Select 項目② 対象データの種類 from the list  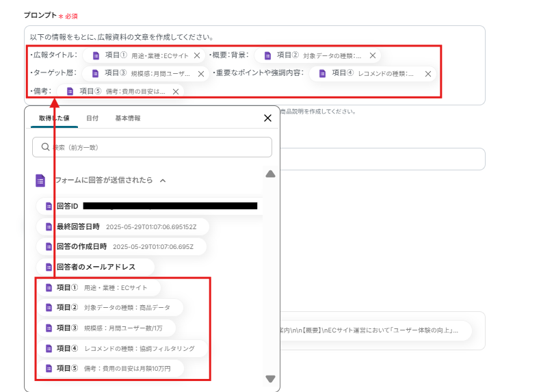110,308
